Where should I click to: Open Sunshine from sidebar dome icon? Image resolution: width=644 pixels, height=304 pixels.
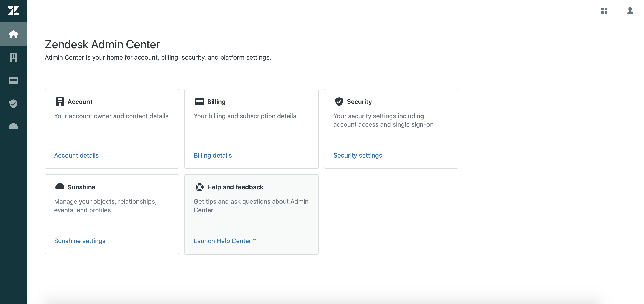tap(13, 127)
